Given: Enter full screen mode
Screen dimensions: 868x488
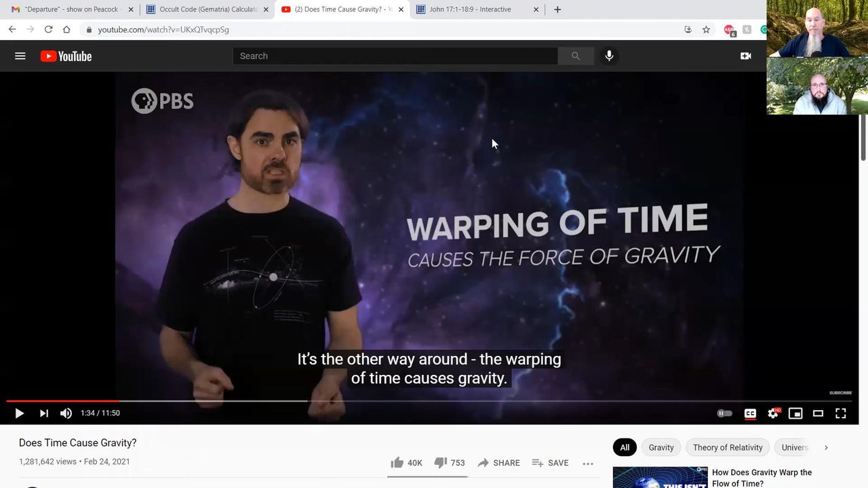Looking at the screenshot, I should pyautogui.click(x=840, y=413).
